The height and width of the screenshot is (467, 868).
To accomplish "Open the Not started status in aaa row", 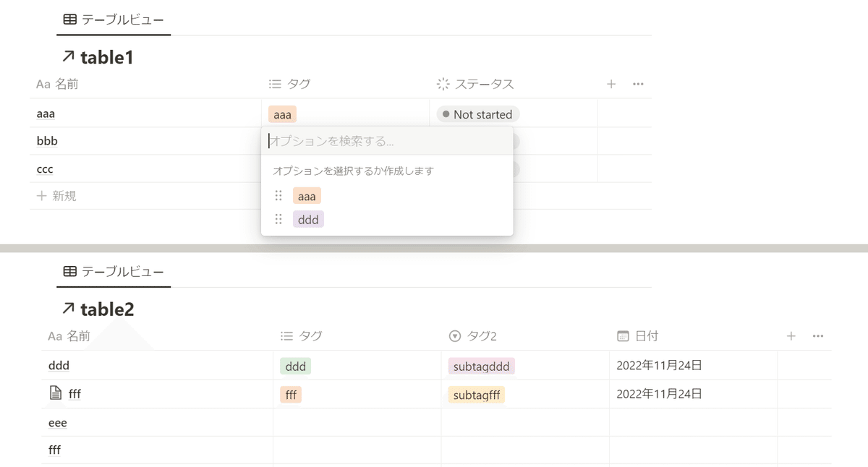I will click(x=477, y=114).
